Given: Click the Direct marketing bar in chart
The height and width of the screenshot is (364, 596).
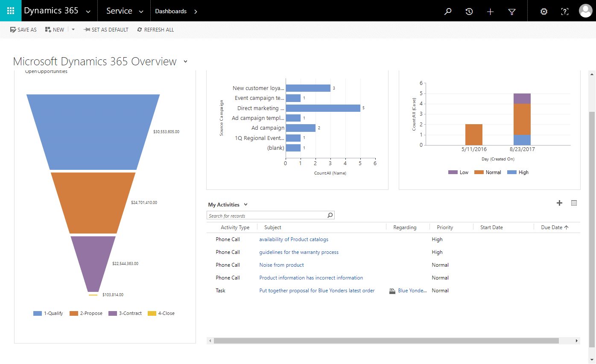Looking at the screenshot, I should 323,108.
